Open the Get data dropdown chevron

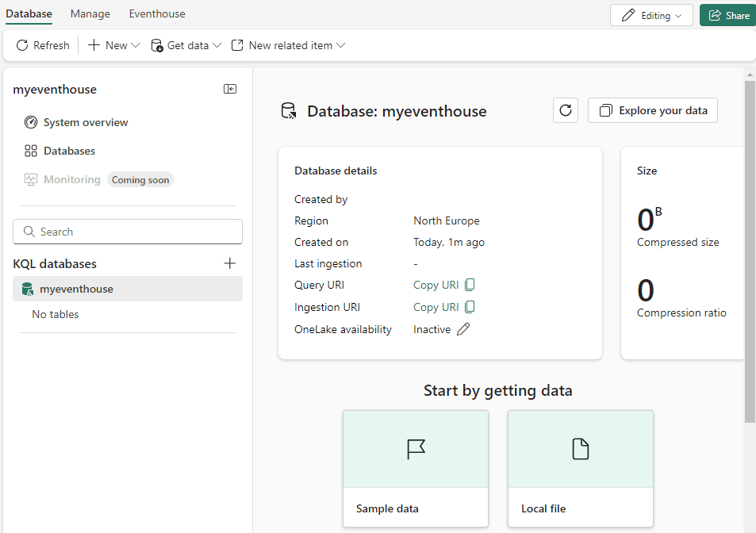(217, 45)
